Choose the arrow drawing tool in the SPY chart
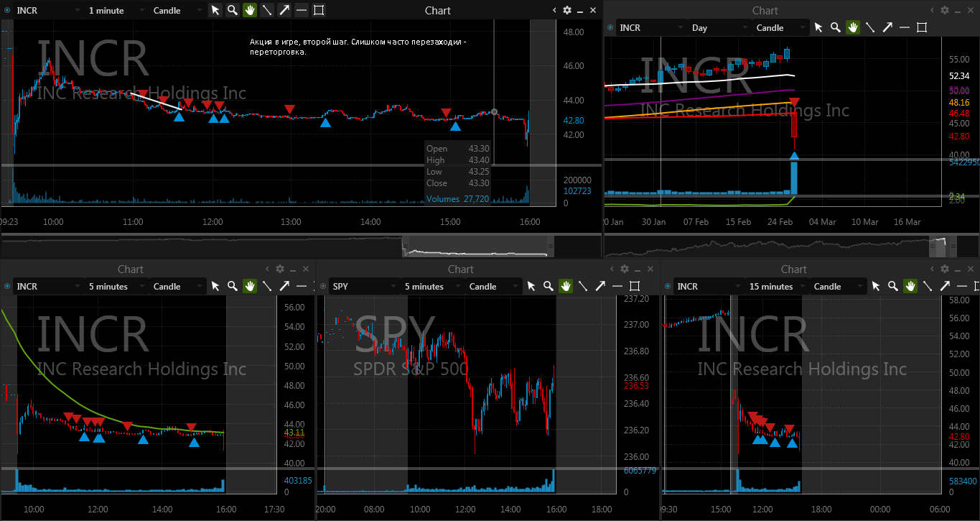980x521 pixels. 600,286
